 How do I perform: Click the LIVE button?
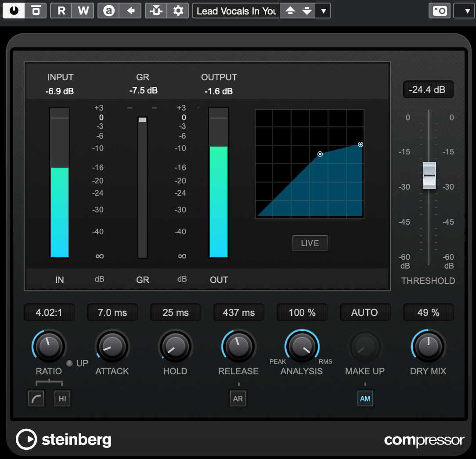310,243
